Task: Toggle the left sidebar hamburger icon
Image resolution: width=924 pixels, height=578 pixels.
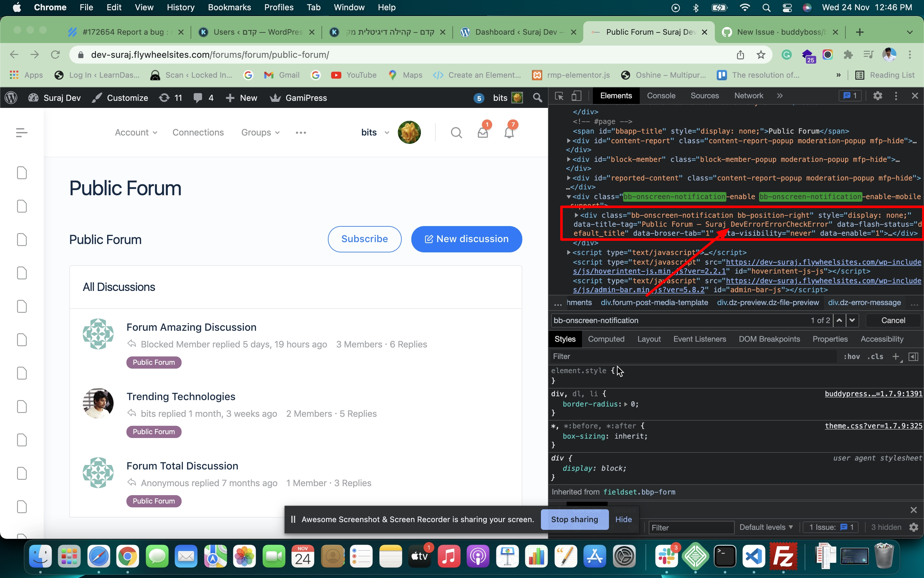Action: pyautogui.click(x=22, y=133)
